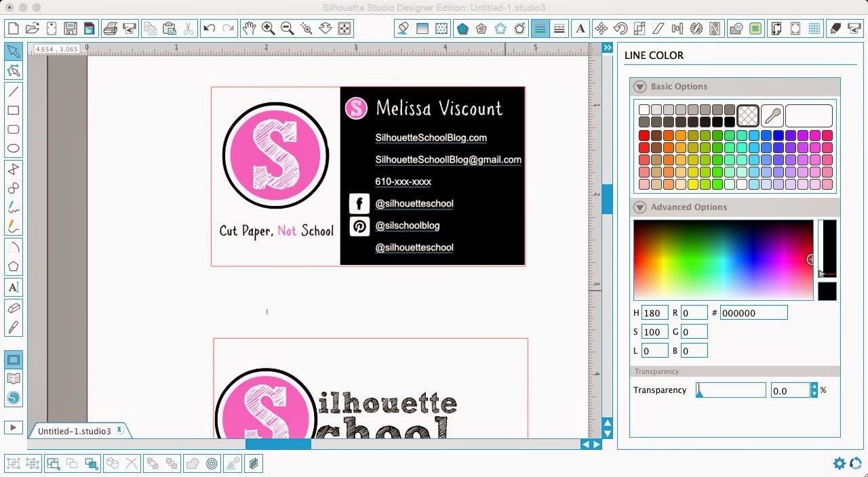Click inside the advanced color spectrum
This screenshot has width=868, height=477.
(x=723, y=260)
